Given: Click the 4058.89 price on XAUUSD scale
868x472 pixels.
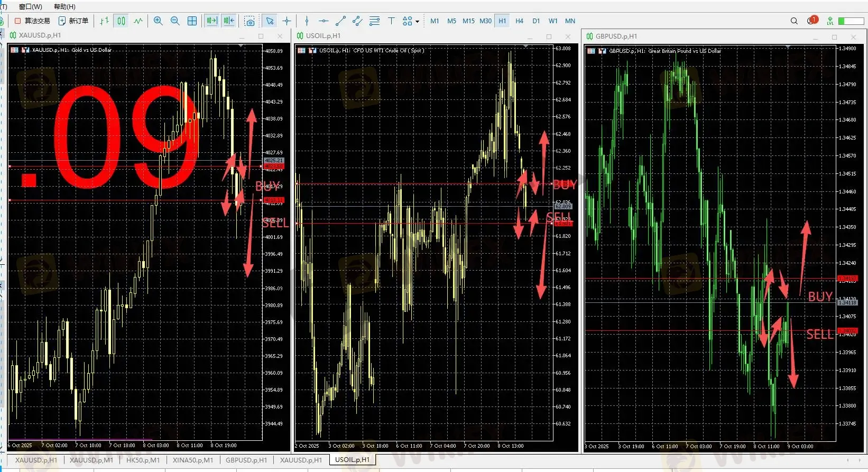Looking at the screenshot, I should [274, 51].
